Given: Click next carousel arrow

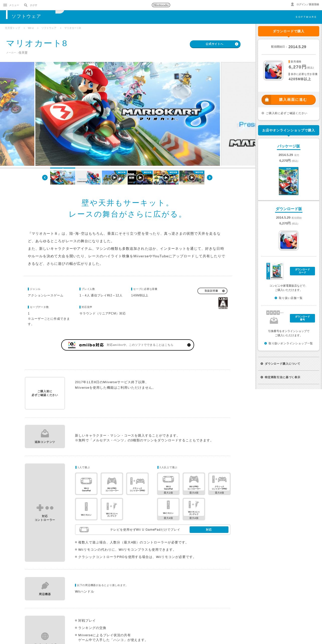Looking at the screenshot, I should [x=210, y=178].
